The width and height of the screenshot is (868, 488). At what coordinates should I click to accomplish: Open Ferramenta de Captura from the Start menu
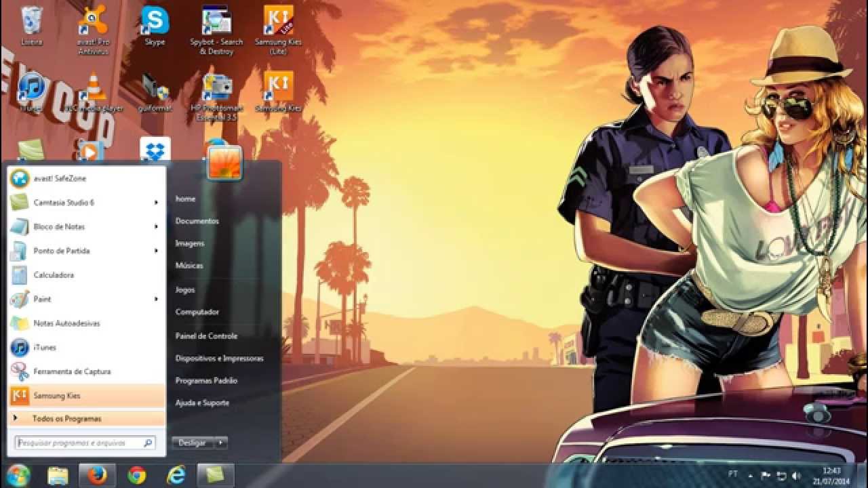click(x=87, y=371)
